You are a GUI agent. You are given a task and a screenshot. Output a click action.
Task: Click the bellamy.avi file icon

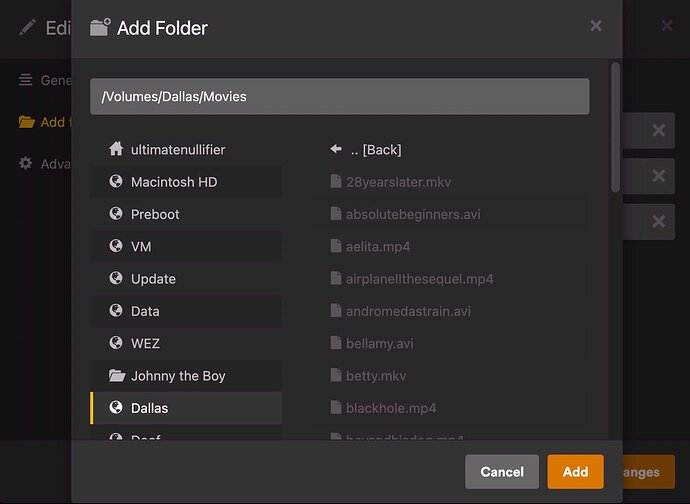point(336,343)
